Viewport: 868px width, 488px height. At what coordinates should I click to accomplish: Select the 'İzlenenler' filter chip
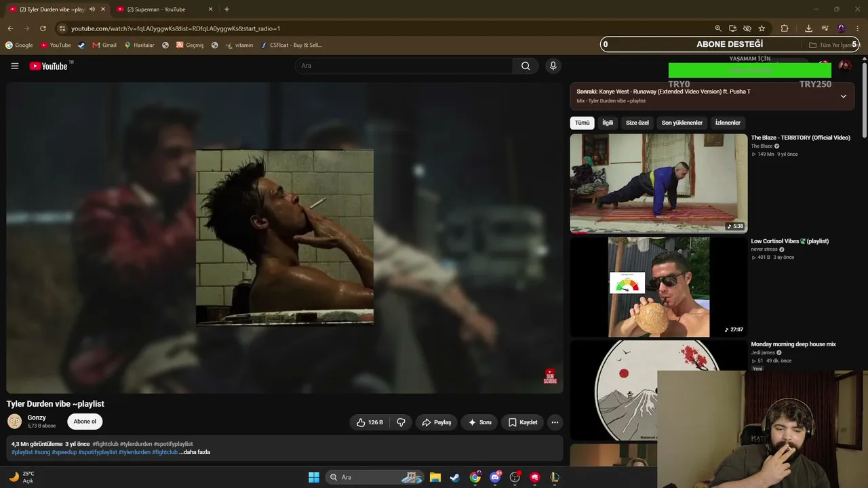(728, 123)
